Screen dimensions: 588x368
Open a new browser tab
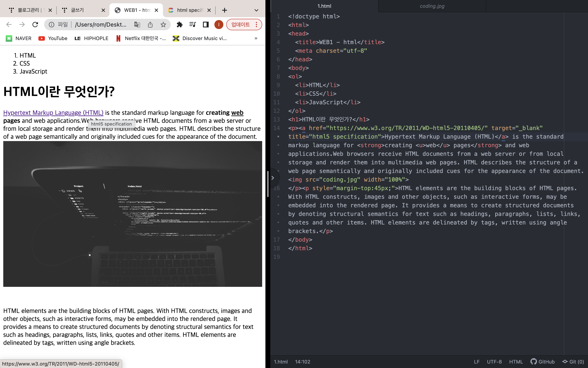(225, 10)
